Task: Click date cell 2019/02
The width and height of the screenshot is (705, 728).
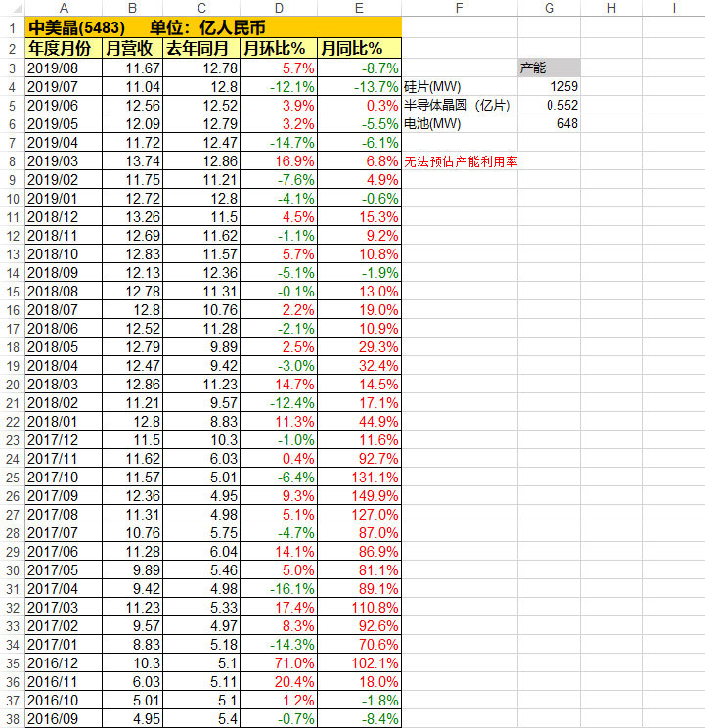Action: point(64,180)
